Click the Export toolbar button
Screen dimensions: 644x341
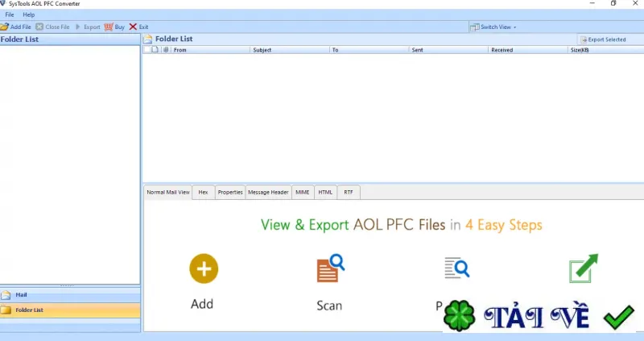tap(88, 27)
